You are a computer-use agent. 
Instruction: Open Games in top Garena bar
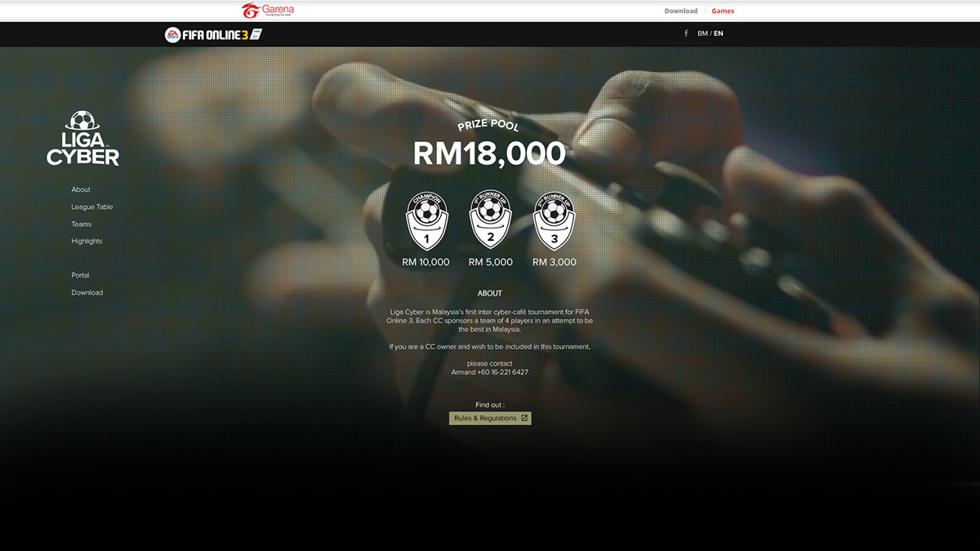723,11
